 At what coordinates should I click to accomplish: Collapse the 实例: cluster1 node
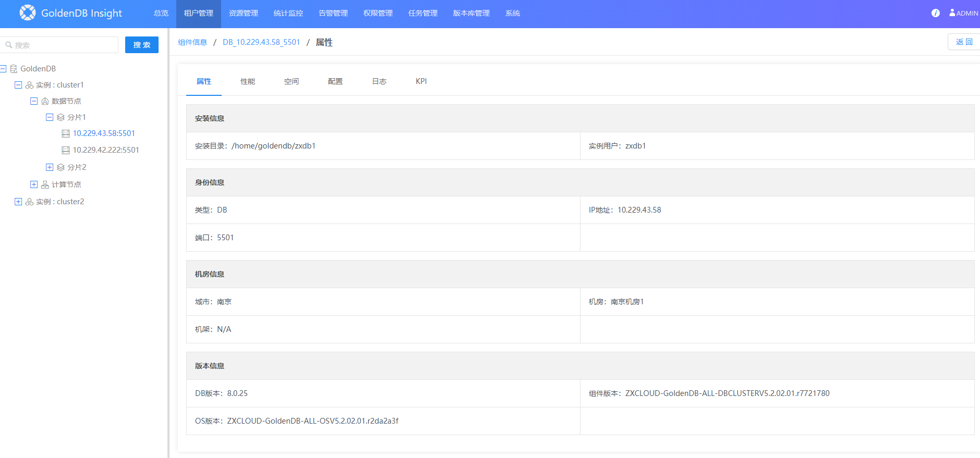pyautogui.click(x=18, y=85)
